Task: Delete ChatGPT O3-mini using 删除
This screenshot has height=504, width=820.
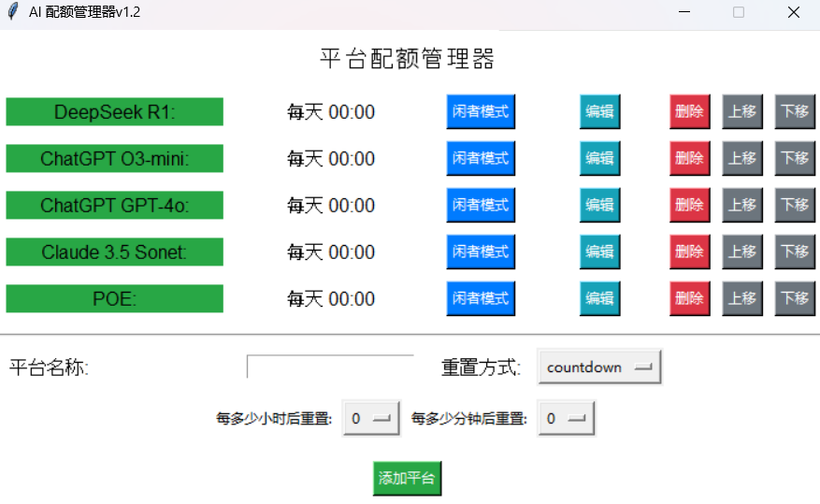Action: click(x=690, y=158)
